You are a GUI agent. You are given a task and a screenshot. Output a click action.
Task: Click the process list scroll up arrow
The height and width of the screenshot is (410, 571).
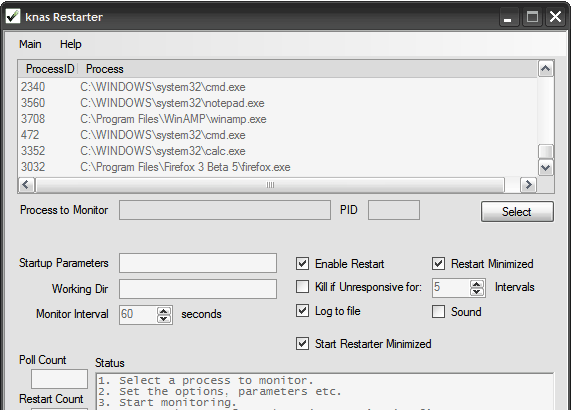click(x=545, y=69)
